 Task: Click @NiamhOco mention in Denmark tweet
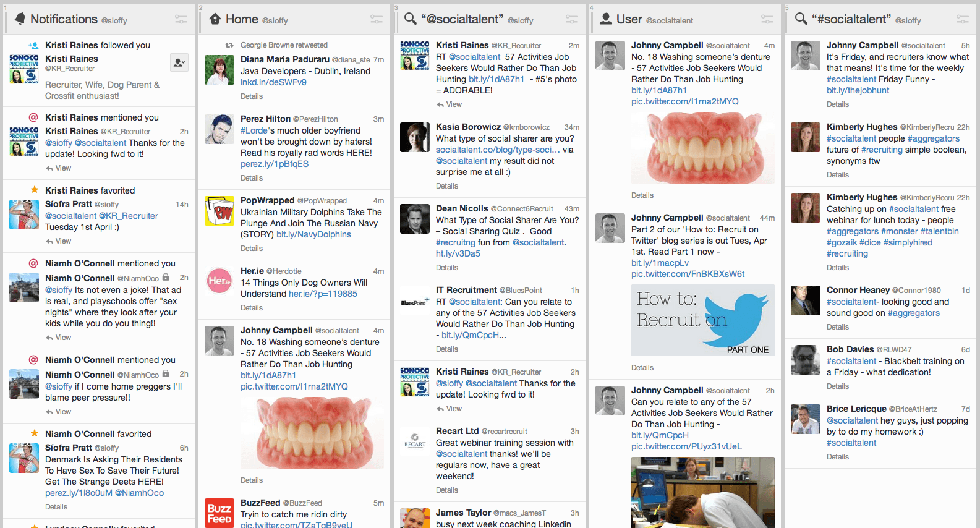click(140, 493)
